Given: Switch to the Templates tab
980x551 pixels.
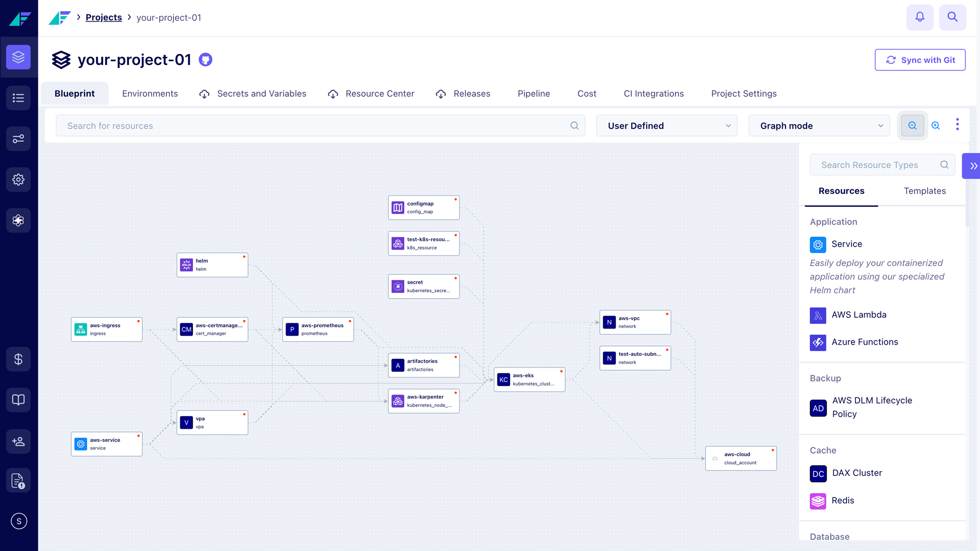Looking at the screenshot, I should (925, 191).
